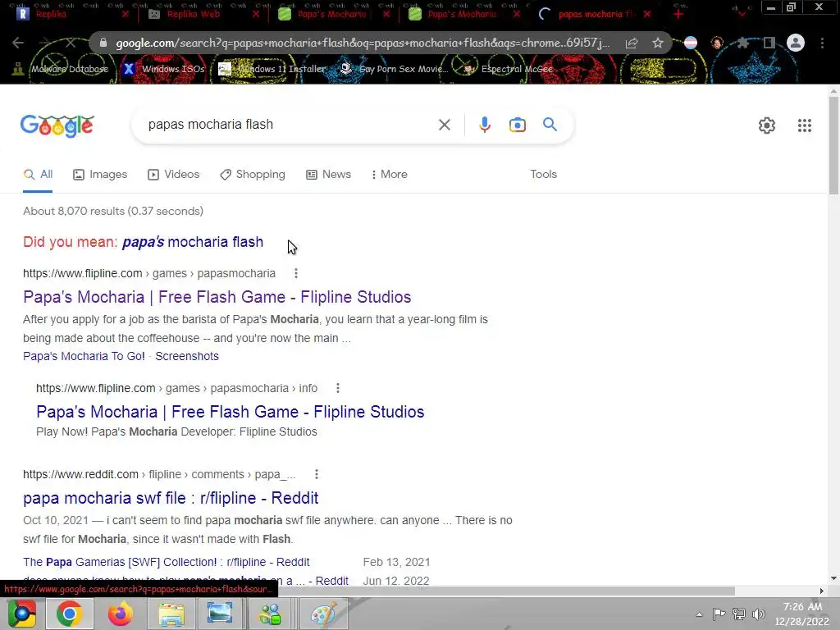
Task: Switch to the Videos results tab
Action: click(x=174, y=174)
